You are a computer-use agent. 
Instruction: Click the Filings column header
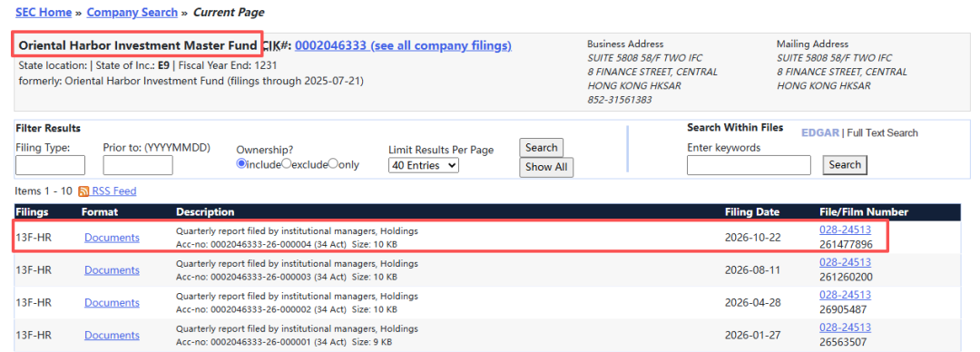coord(32,212)
